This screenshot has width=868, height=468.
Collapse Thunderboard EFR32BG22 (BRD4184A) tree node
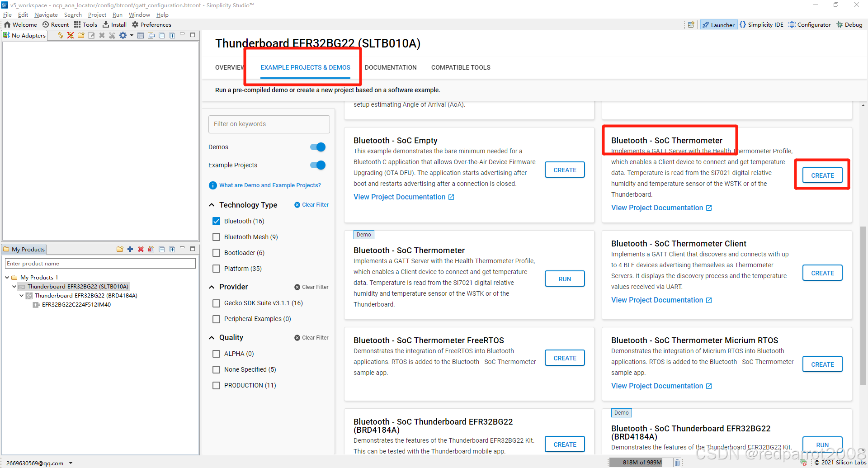(22, 295)
